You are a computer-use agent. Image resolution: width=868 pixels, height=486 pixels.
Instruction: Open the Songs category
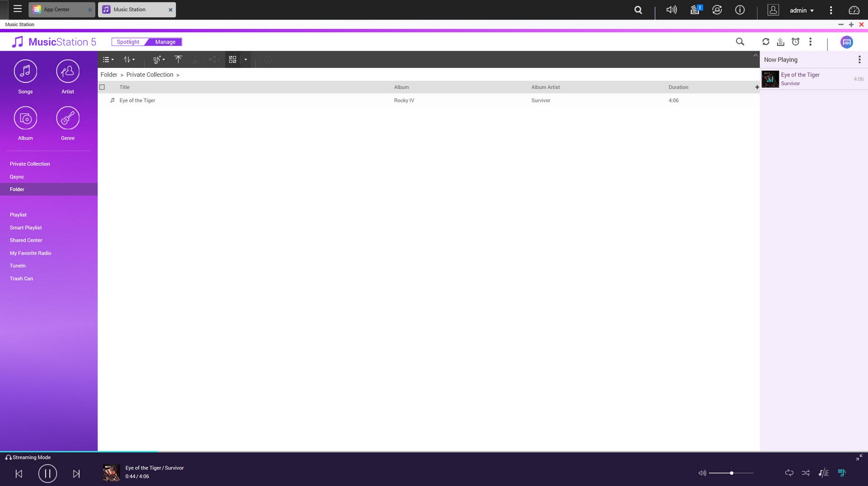click(x=25, y=77)
